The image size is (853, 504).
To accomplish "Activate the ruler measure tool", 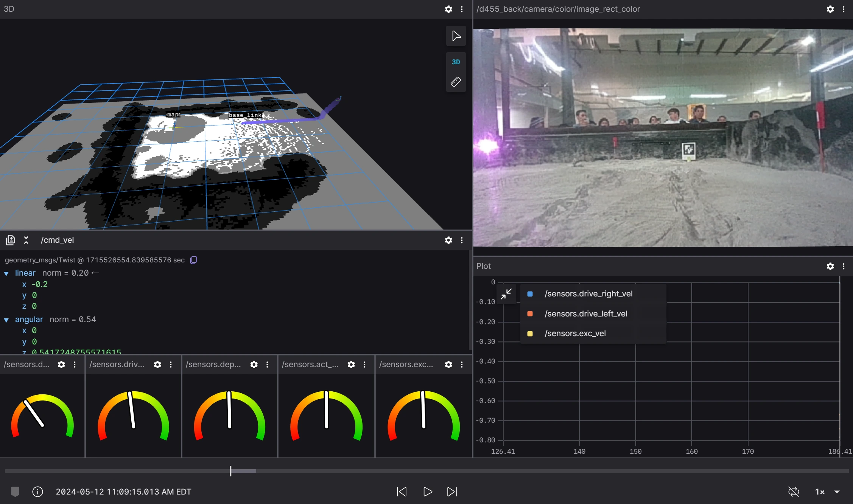I will [456, 82].
